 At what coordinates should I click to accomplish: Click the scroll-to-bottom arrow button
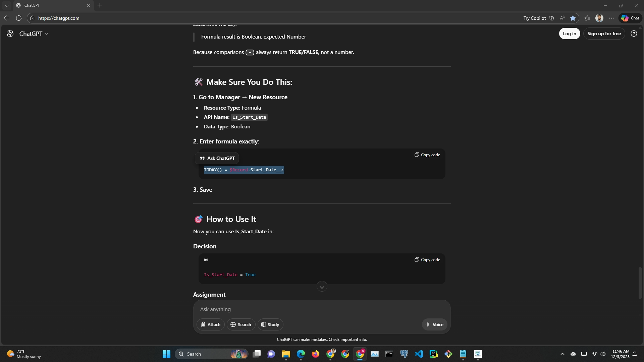[322, 286]
